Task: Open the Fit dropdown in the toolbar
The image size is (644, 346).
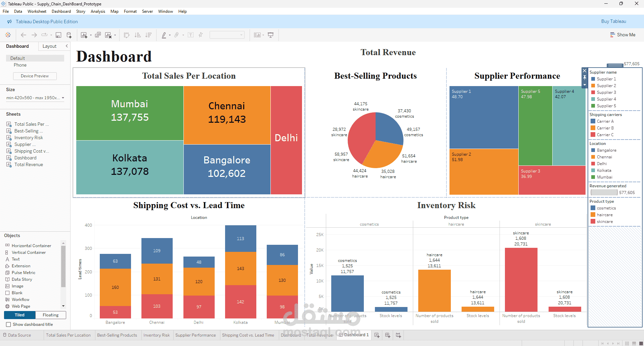Action: tap(227, 35)
